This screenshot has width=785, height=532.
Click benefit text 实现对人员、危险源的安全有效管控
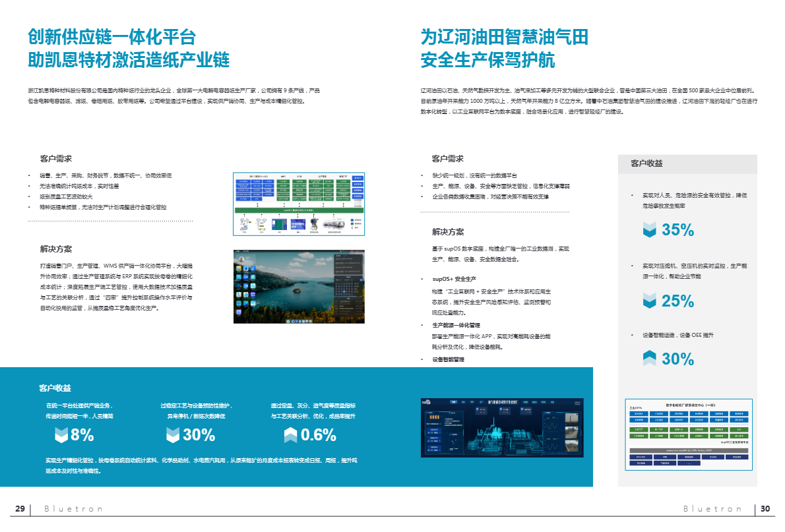tap(695, 200)
